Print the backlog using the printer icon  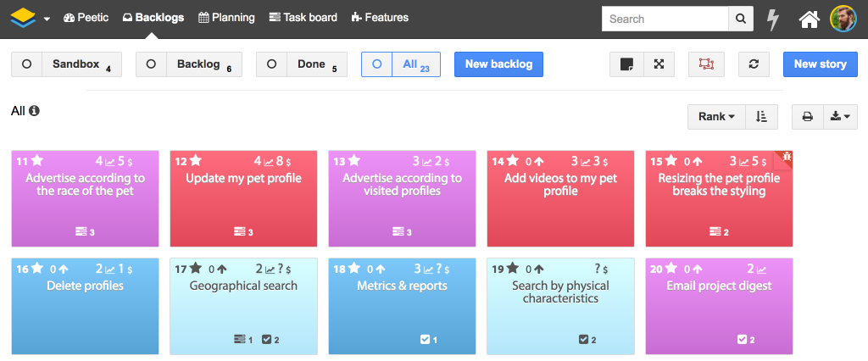[807, 117]
